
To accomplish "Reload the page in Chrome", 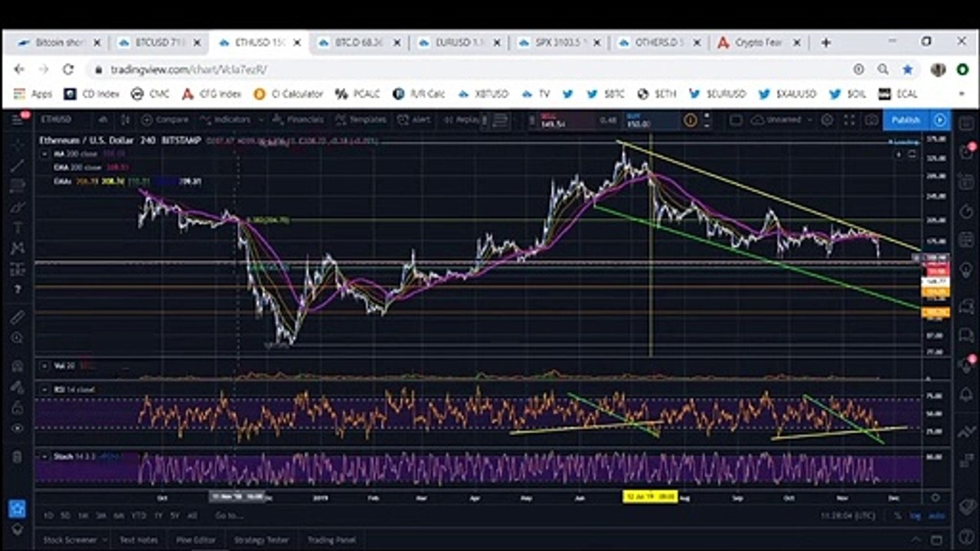I will click(x=68, y=70).
